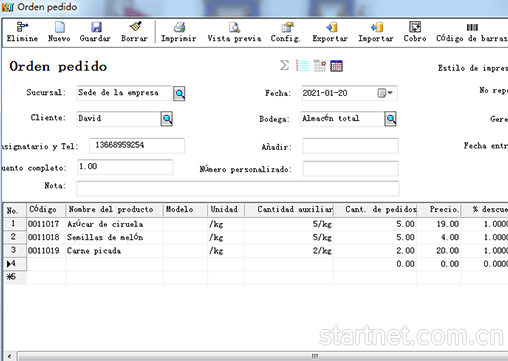
Task: Click the discount field showing 1.00
Action: [125, 167]
